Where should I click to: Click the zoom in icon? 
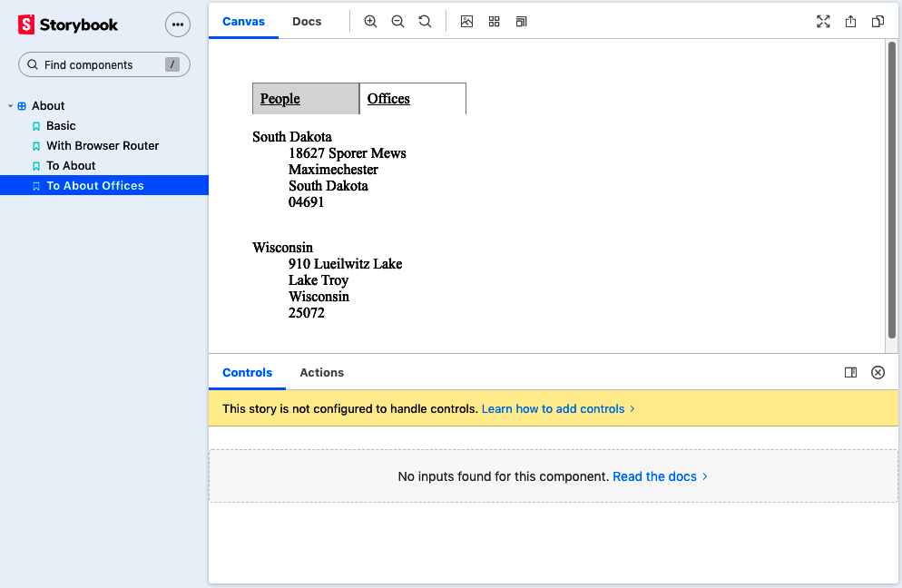(x=370, y=22)
